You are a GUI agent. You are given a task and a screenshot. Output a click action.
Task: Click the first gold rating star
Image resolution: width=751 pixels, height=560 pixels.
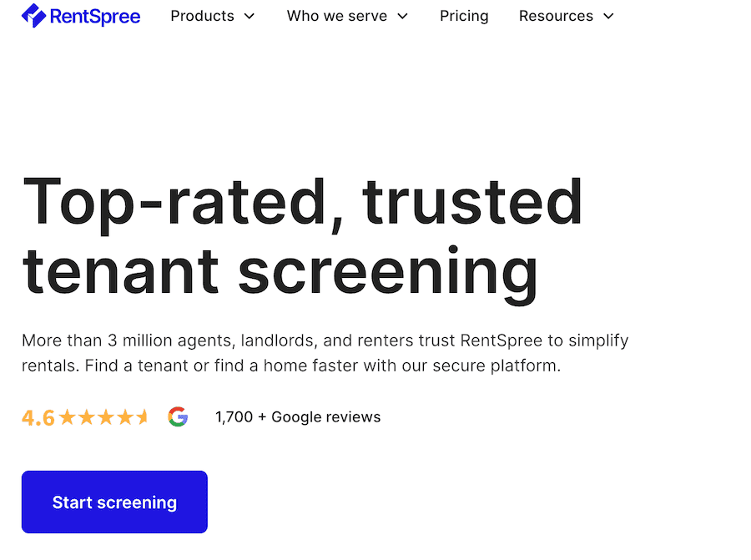(68, 417)
